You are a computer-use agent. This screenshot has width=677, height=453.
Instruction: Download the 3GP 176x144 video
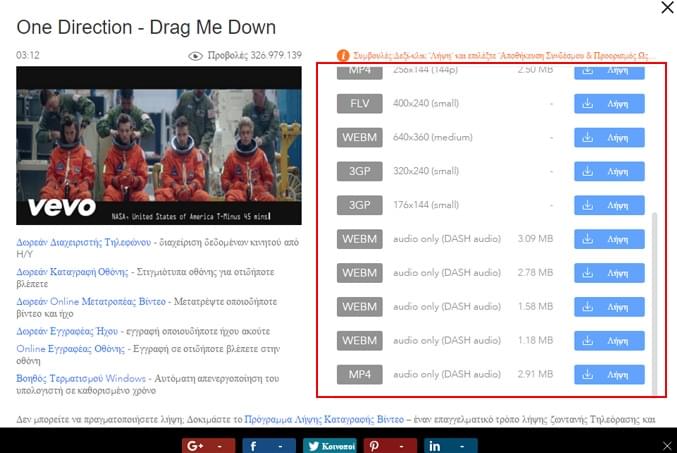tap(609, 206)
